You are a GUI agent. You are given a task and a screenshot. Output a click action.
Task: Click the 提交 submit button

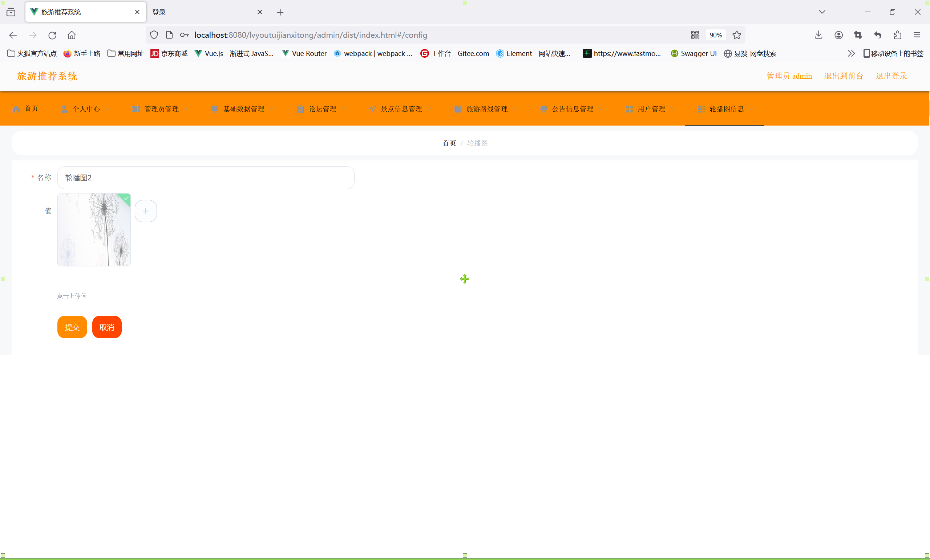(72, 327)
